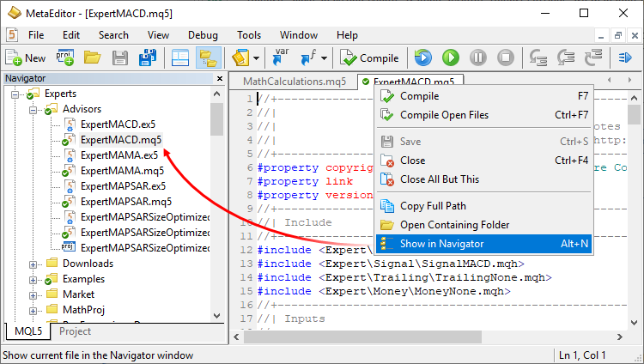Switch to the MathCalculations.mq5 tab
The image size is (644, 364).
tap(294, 82)
